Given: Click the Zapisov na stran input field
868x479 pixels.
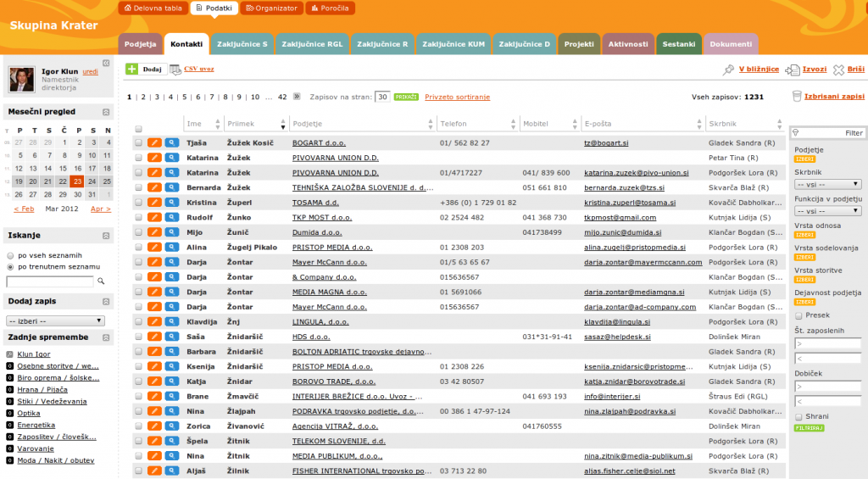Looking at the screenshot, I should click(x=382, y=97).
